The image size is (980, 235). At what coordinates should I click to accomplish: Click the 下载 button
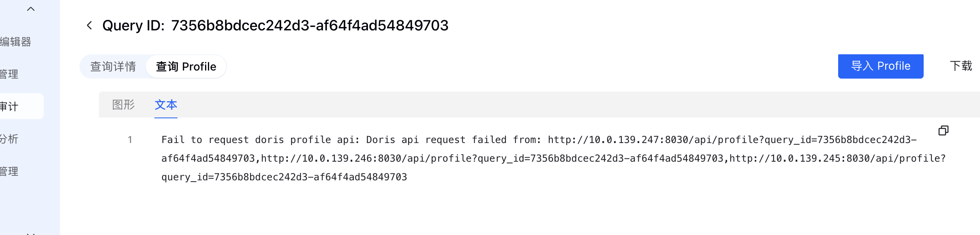click(x=961, y=66)
